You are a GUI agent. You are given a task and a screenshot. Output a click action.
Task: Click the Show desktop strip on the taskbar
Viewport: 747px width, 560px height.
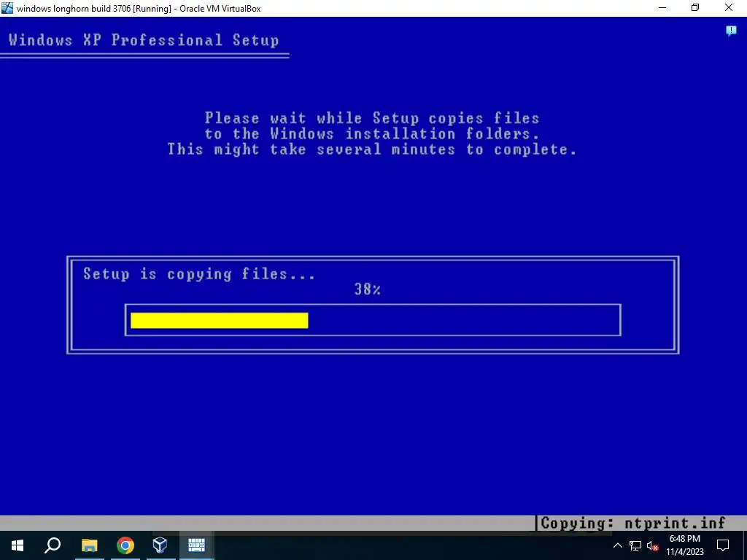point(745,545)
